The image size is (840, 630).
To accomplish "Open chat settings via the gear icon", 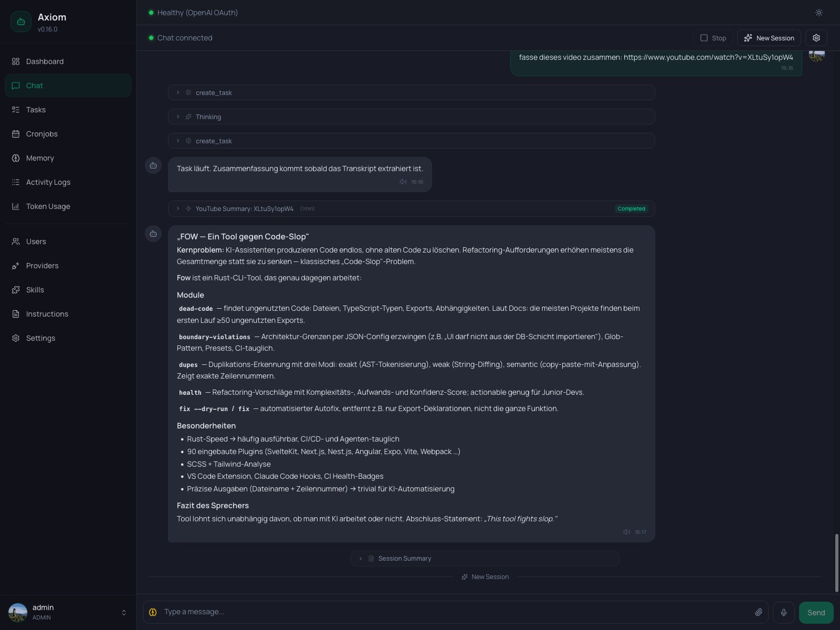I will 816,38.
